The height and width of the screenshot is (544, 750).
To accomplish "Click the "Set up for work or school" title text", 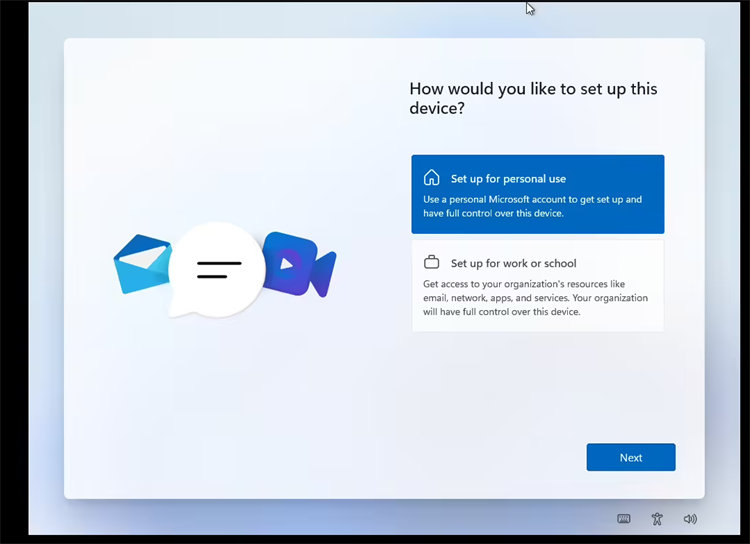I will [513, 264].
